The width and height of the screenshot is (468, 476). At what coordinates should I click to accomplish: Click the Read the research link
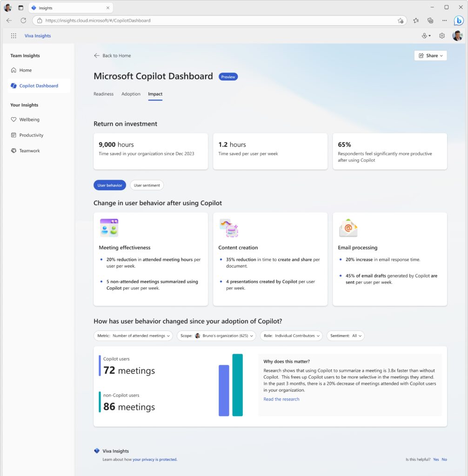[x=281, y=399]
